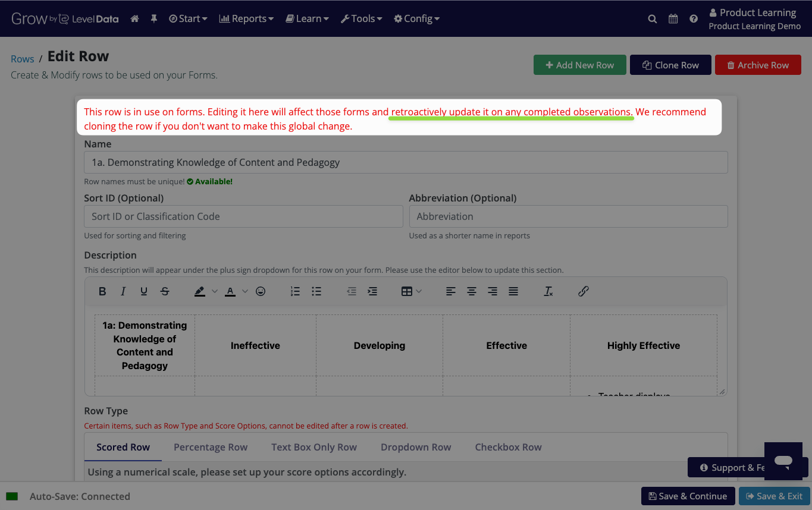Click the row Name input field
This screenshot has height=510, width=812.
tap(406, 162)
